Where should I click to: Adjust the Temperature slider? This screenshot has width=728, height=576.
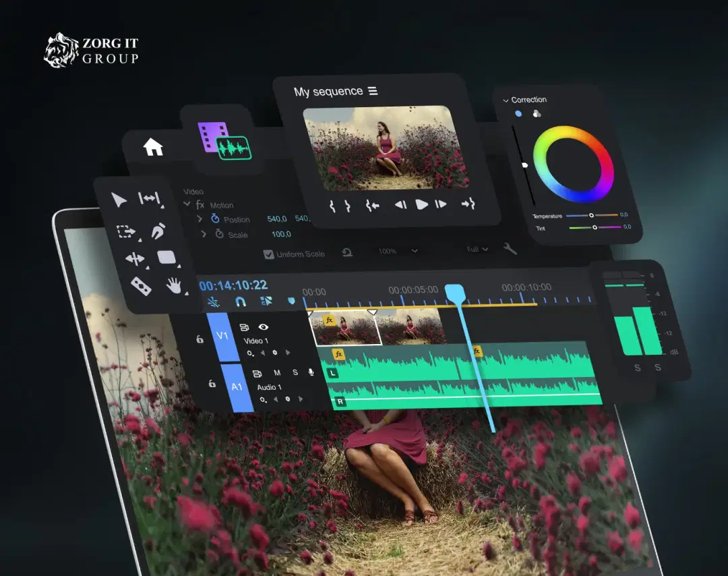(592, 215)
